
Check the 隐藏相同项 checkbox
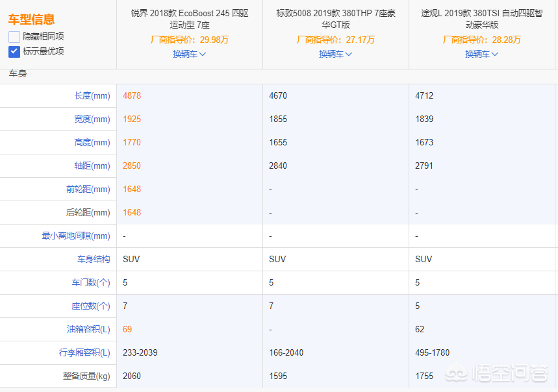pos(14,36)
